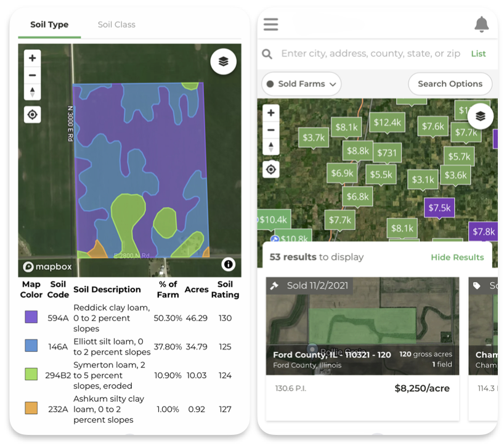Click the $7.5k sold farm price marker

[x=439, y=208]
